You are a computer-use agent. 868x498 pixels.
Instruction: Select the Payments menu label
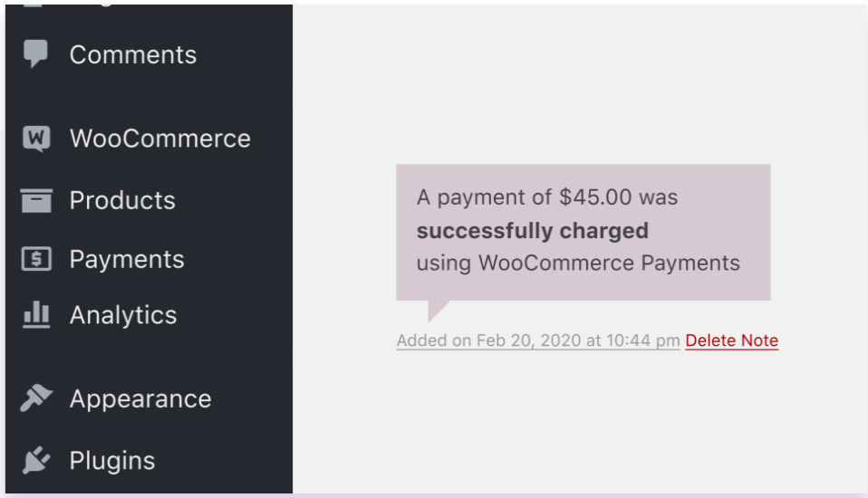tap(127, 260)
